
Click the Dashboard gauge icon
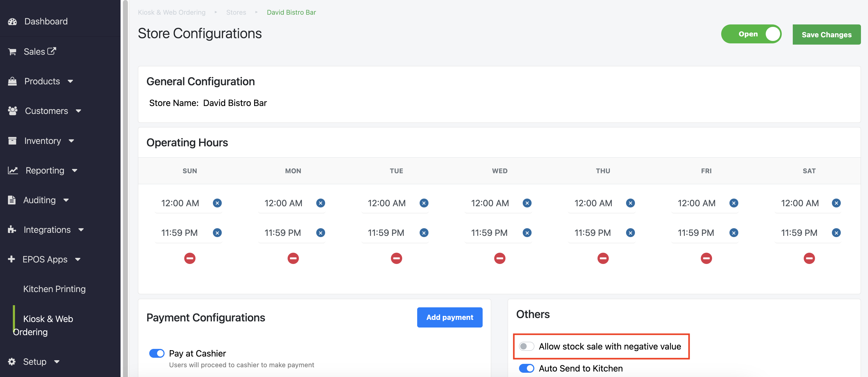13,22
